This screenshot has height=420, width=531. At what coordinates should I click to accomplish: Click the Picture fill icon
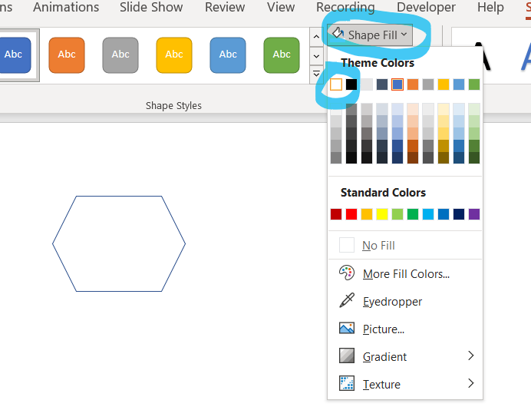click(347, 329)
